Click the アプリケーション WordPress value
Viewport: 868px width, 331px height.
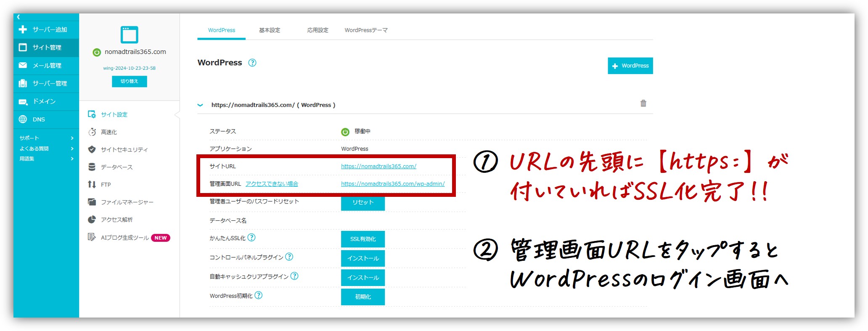click(x=355, y=149)
